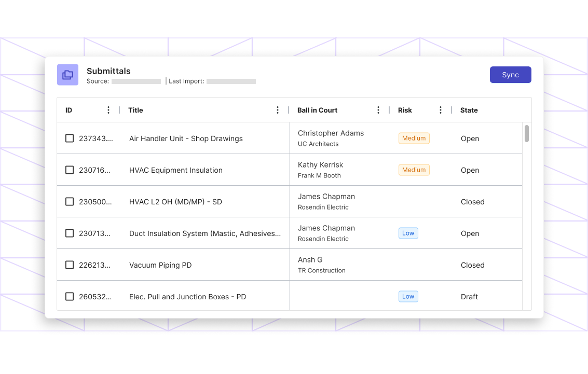Viewport: 588px width, 374px height.
Task: Click the Sync button
Action: [510, 75]
